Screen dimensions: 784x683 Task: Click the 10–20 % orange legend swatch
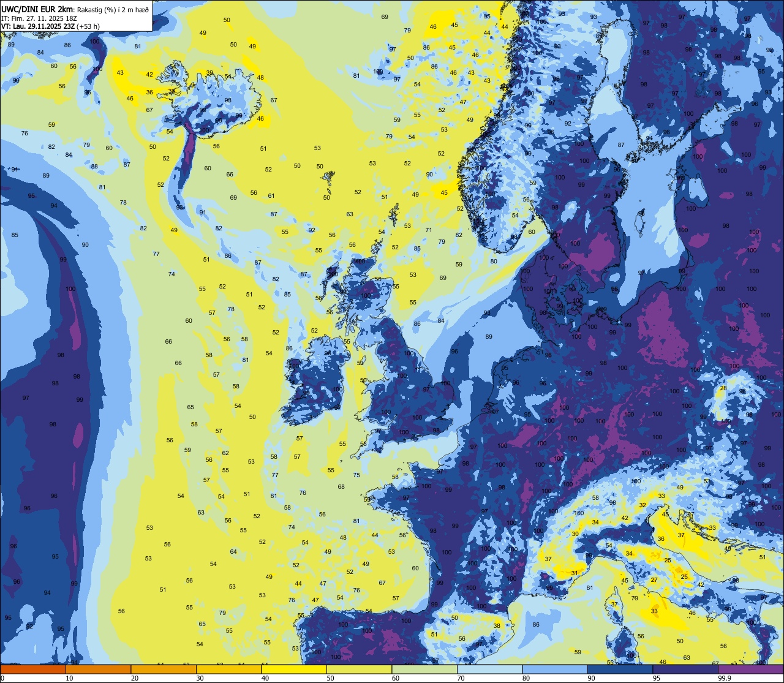(99, 670)
